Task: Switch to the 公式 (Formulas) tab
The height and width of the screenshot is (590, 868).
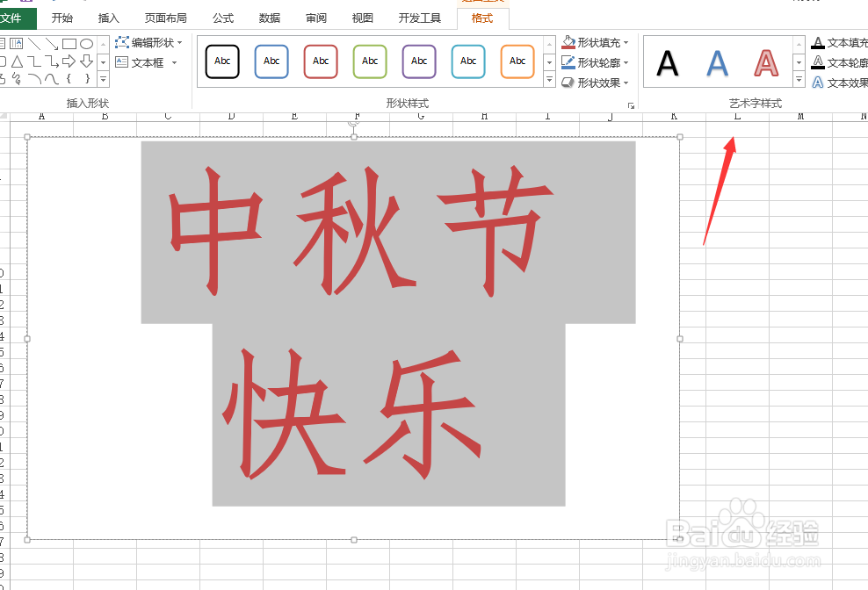Action: [223, 18]
